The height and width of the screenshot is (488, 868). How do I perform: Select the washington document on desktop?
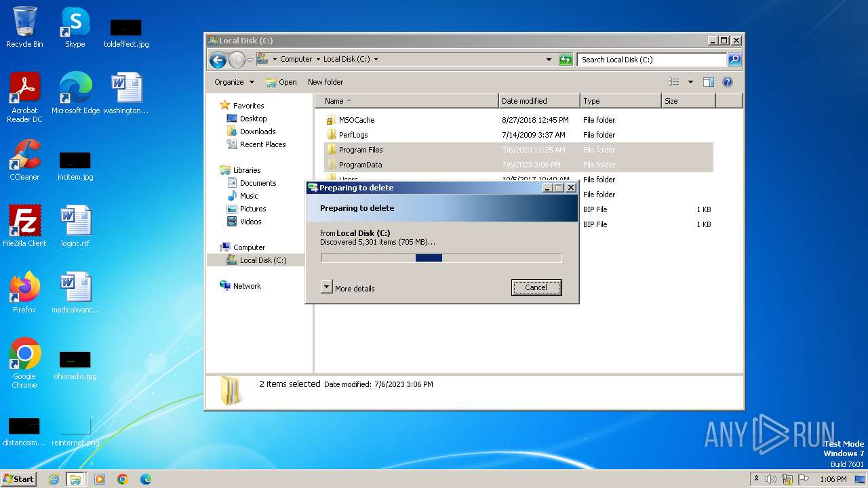point(126,93)
